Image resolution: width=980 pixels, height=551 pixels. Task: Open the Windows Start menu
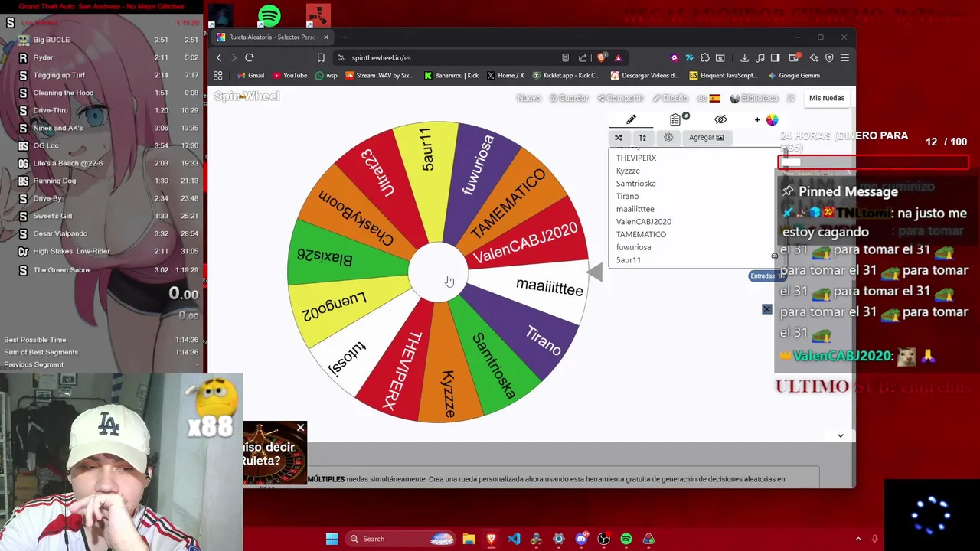[332, 539]
